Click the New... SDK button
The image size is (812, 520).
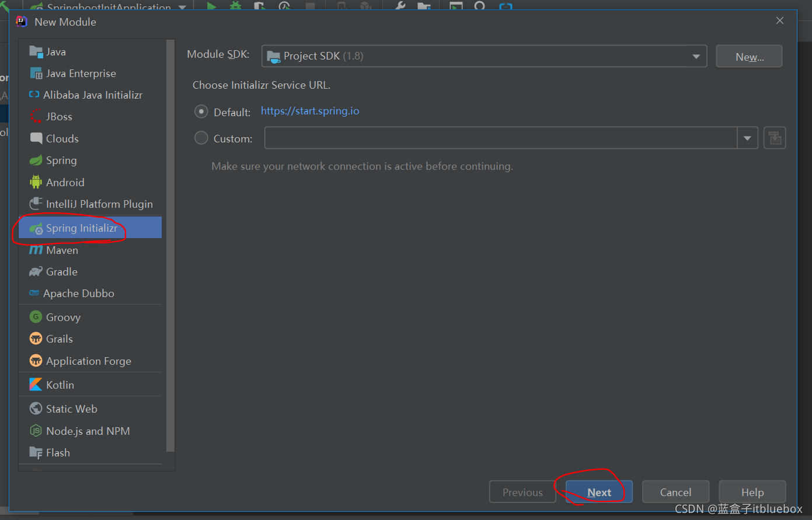(x=749, y=57)
